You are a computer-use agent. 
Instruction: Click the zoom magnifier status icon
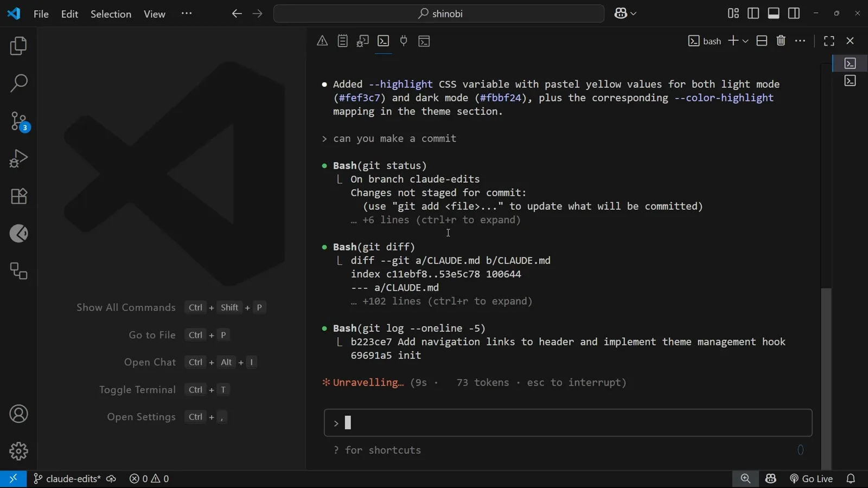point(746,479)
